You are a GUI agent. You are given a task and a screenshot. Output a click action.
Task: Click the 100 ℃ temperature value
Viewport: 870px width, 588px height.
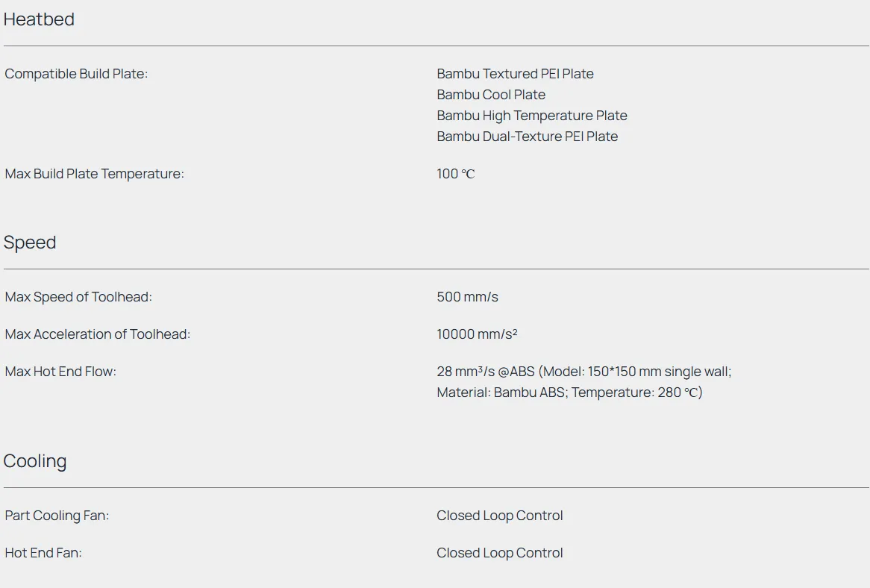455,174
